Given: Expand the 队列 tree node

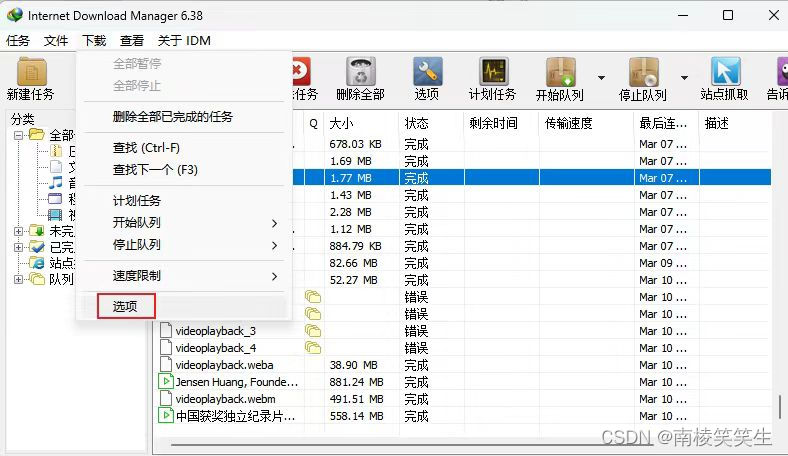Looking at the screenshot, I should pyautogui.click(x=19, y=279).
